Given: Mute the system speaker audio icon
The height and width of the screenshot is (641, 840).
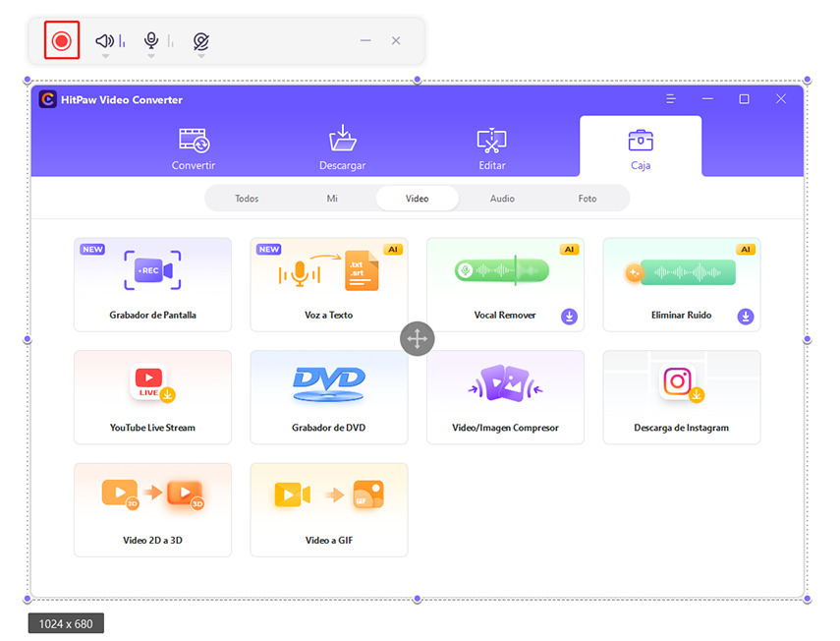Looking at the screenshot, I should pyautogui.click(x=104, y=40).
